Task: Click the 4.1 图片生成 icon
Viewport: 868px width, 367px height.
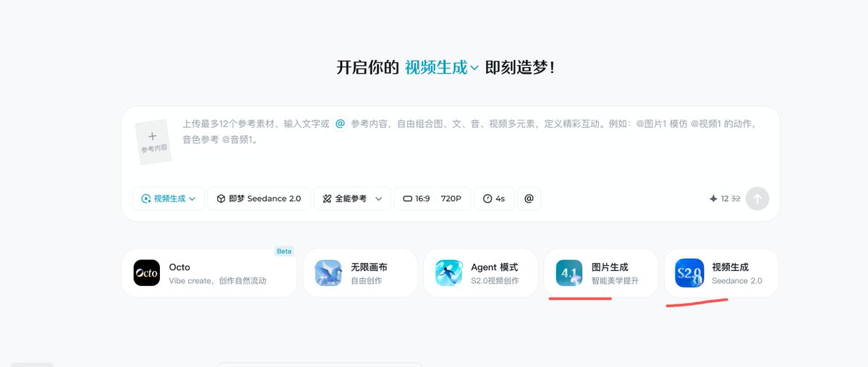Action: click(569, 273)
